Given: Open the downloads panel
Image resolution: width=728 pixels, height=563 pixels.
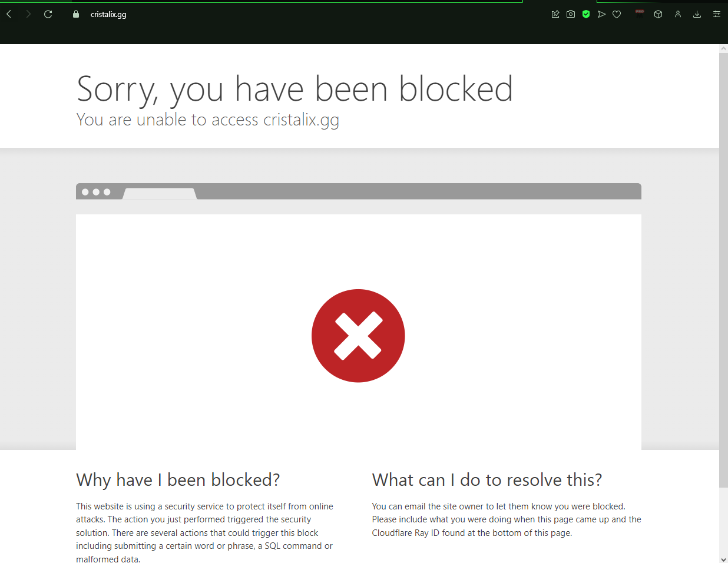Looking at the screenshot, I should [697, 14].
